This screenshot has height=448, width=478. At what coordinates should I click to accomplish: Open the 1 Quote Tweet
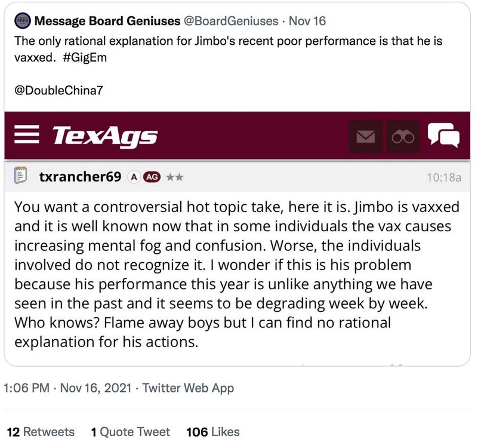(x=129, y=431)
